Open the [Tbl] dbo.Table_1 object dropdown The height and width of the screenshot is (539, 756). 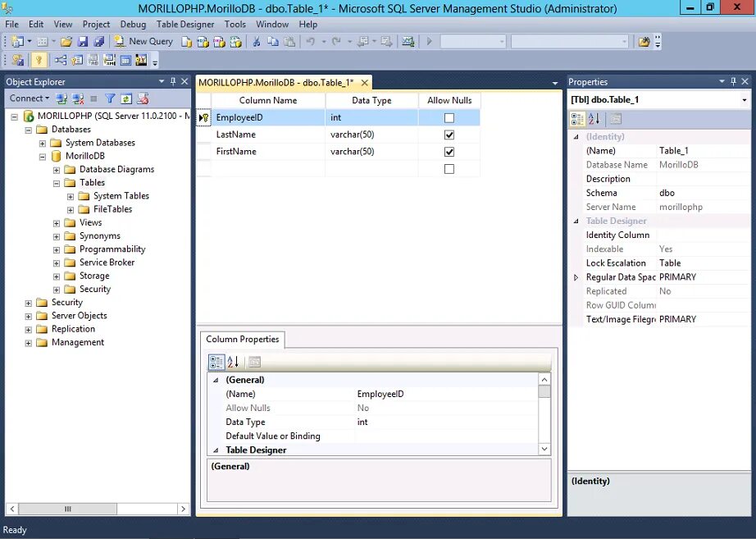coord(744,100)
